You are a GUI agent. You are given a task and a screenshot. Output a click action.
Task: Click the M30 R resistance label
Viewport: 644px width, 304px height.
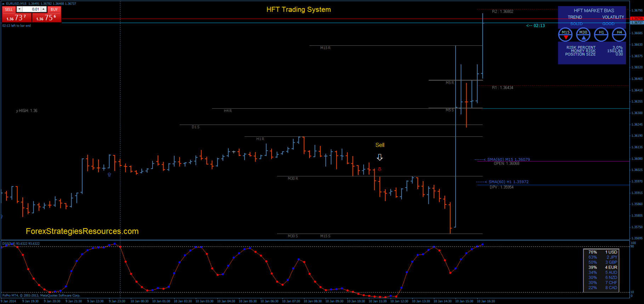tap(293, 179)
